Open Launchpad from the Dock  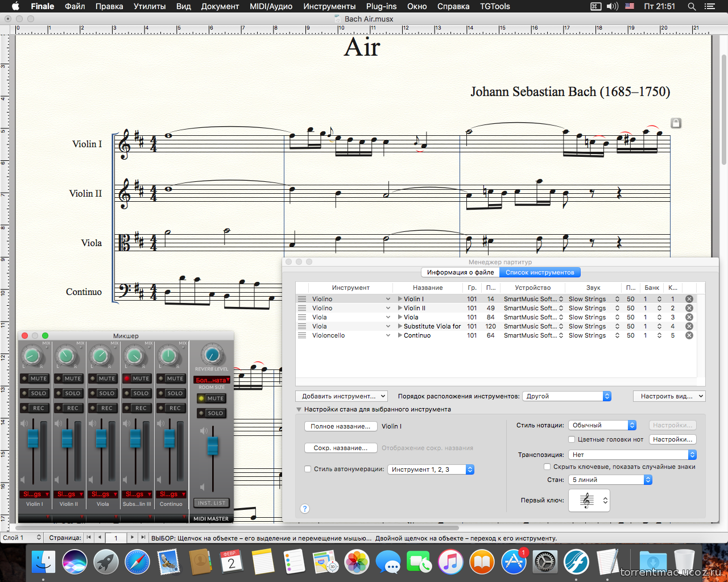click(x=106, y=562)
